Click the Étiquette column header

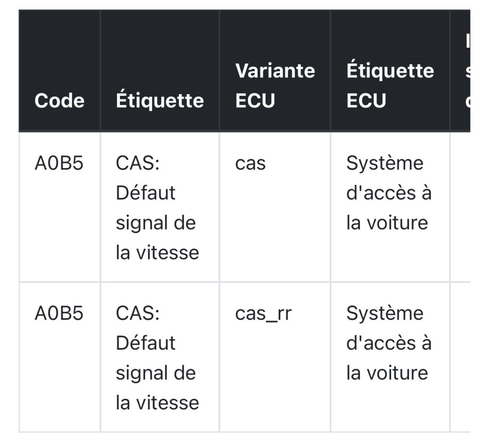160,101
